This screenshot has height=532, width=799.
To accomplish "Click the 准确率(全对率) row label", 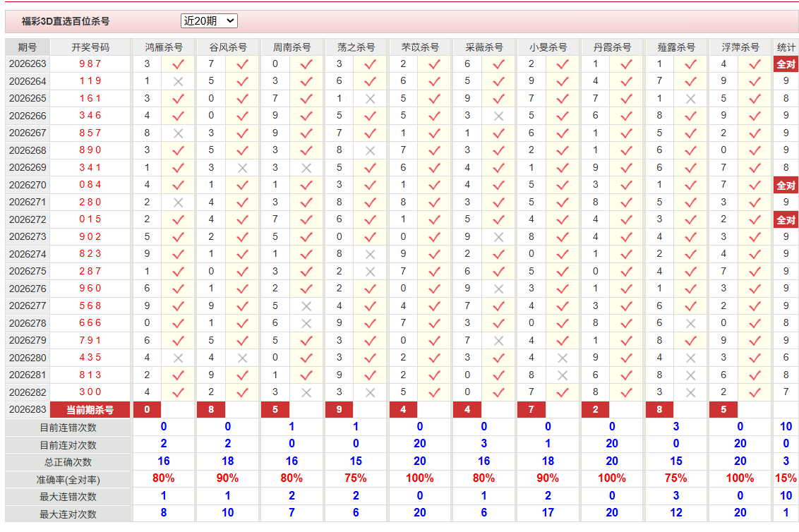I will 68,480.
